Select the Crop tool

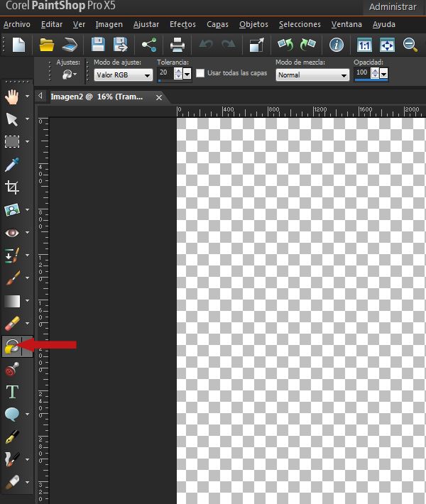tap(12, 187)
